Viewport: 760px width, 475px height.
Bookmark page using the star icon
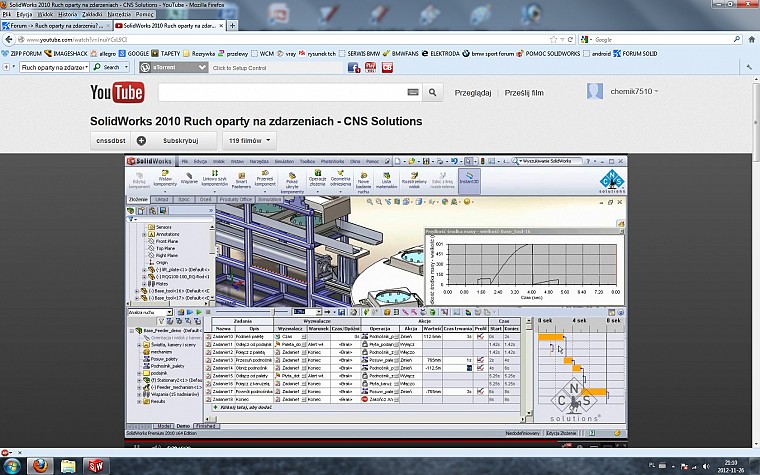(x=554, y=39)
